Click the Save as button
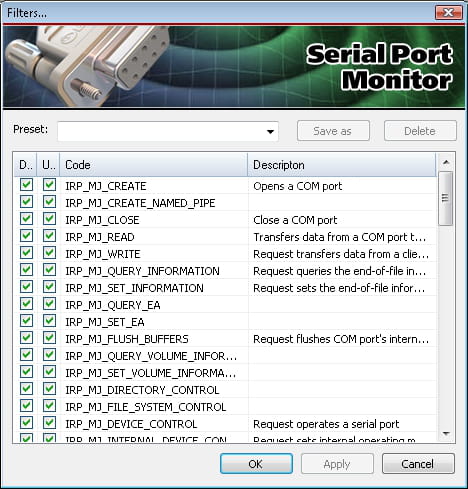 point(333,131)
